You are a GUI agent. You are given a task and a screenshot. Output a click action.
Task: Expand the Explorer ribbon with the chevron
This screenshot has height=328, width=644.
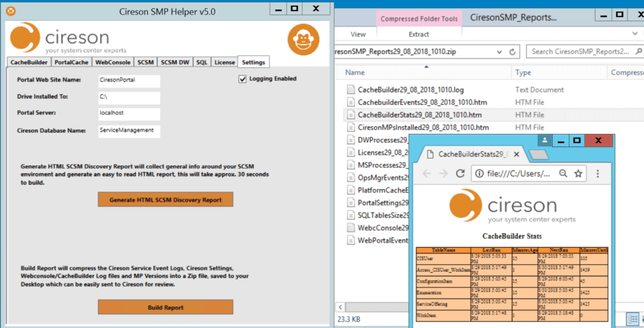pos(635,34)
